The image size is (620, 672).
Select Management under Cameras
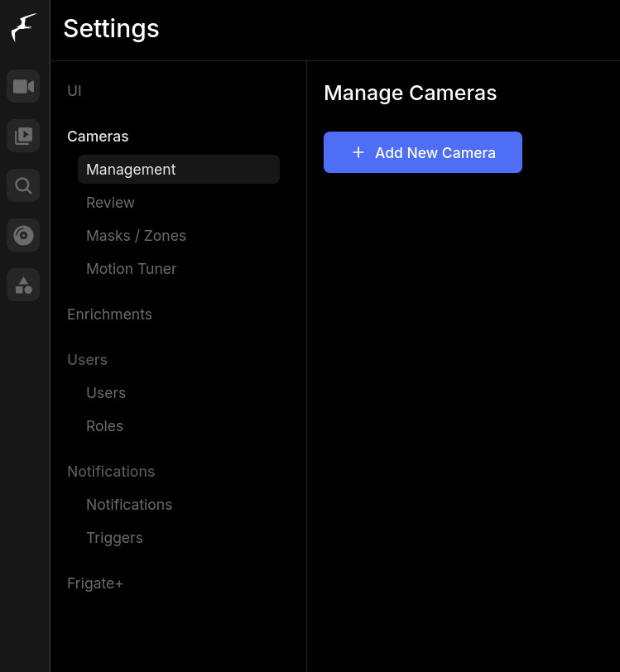click(x=179, y=170)
